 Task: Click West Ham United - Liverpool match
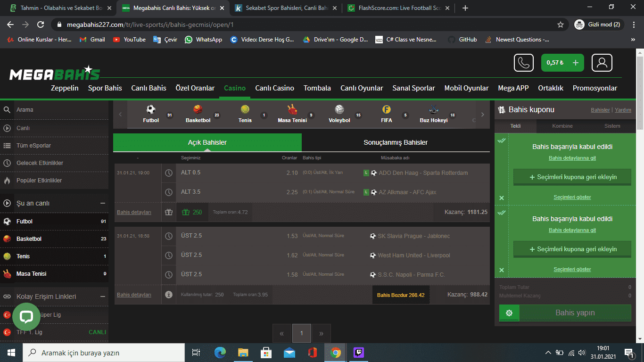[x=414, y=255]
